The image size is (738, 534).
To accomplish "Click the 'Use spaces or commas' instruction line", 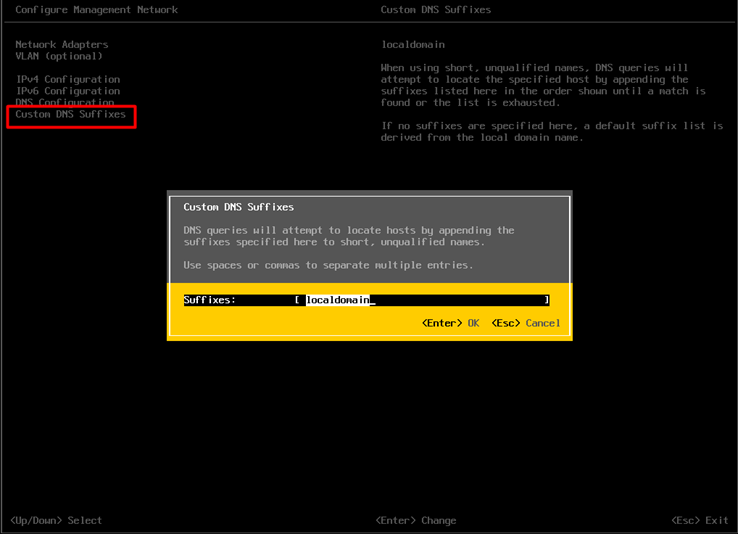I will [328, 265].
